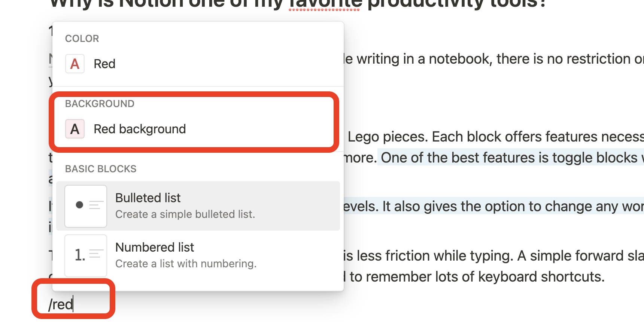Click the red A swatch next to Red
This screenshot has height=322, width=644.
tap(75, 64)
